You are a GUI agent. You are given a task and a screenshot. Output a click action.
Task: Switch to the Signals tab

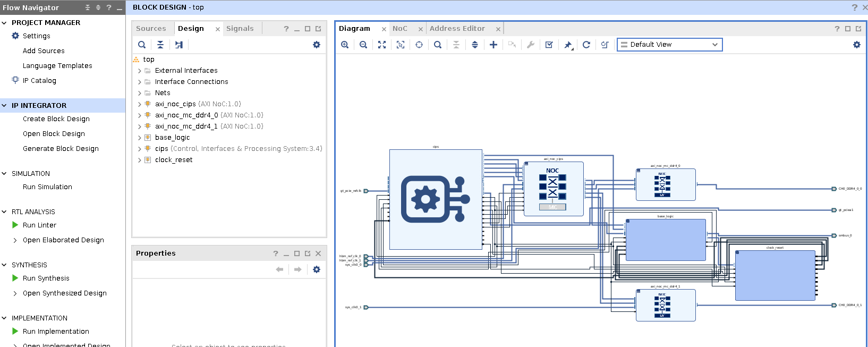point(240,29)
